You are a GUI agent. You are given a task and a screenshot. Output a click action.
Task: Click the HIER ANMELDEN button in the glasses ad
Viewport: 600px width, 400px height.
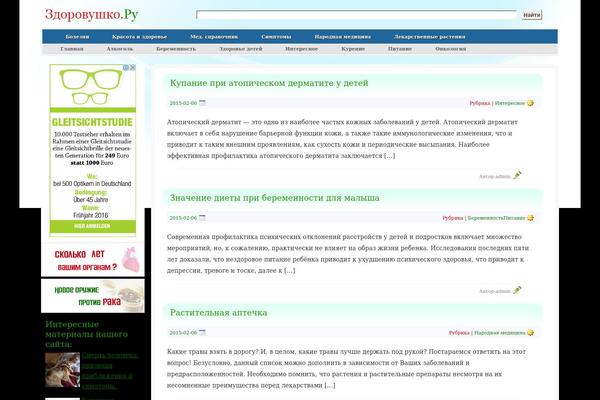tap(93, 226)
